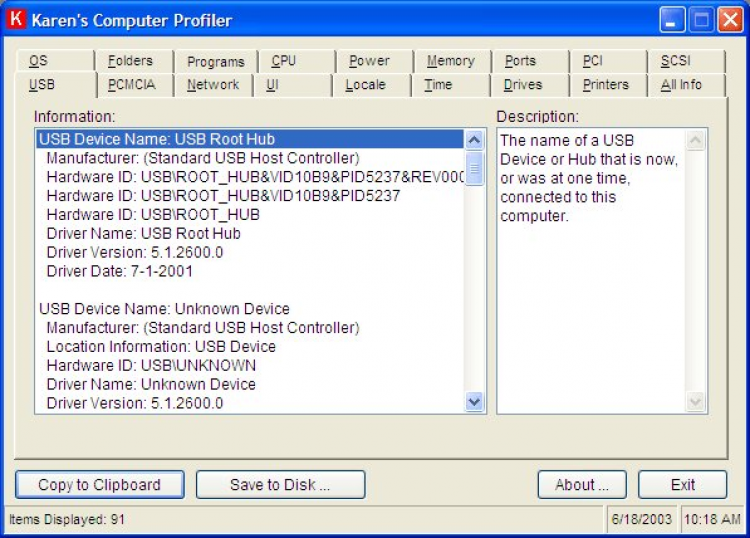Viewport: 750px width, 538px height.
Task: Click Copy to Clipboard button
Action: click(x=99, y=484)
